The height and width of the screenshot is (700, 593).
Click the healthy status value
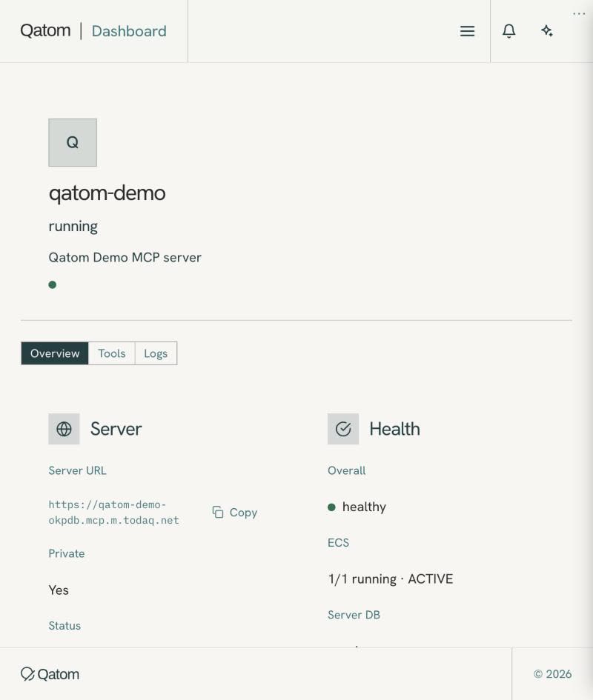pos(364,507)
